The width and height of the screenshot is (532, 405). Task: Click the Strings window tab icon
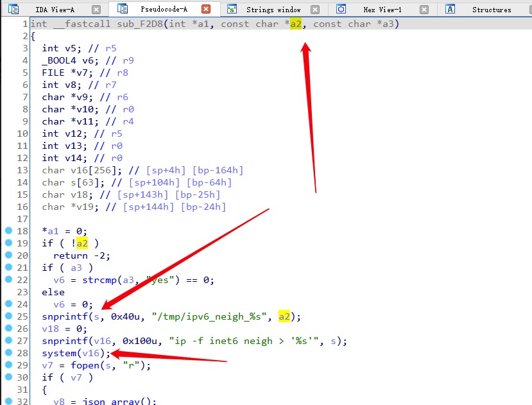(x=232, y=9)
